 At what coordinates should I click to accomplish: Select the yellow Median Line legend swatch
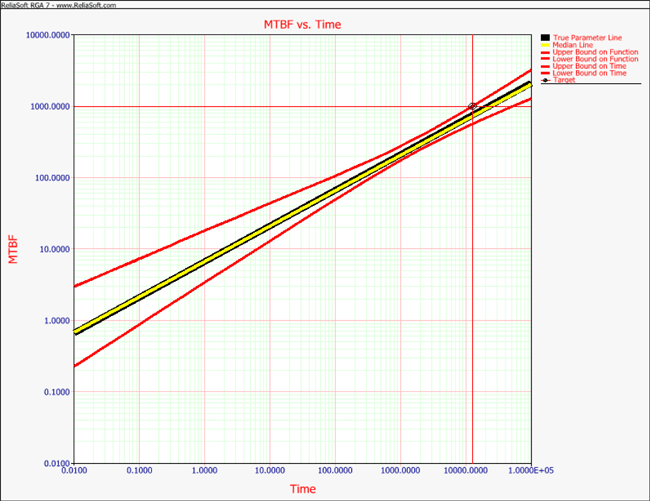546,45
